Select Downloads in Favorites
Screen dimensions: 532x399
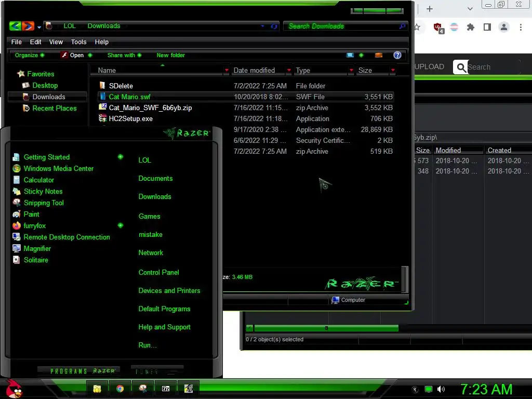click(x=48, y=97)
